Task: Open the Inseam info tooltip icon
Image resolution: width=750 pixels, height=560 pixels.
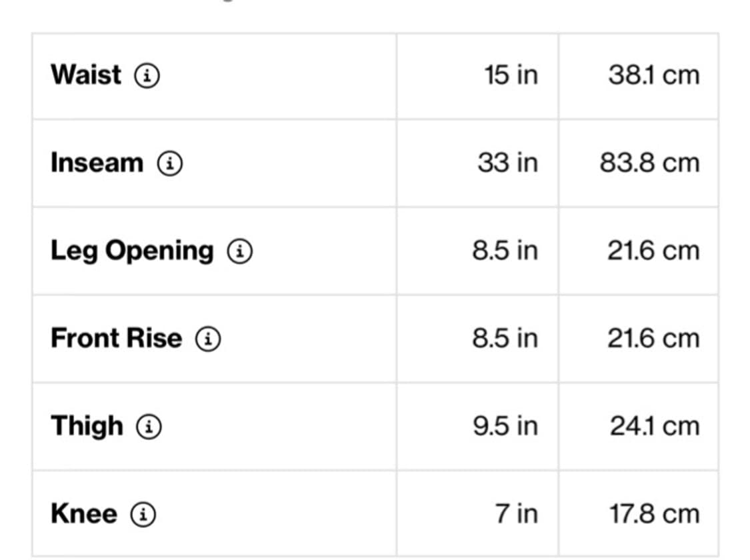Action: (170, 163)
